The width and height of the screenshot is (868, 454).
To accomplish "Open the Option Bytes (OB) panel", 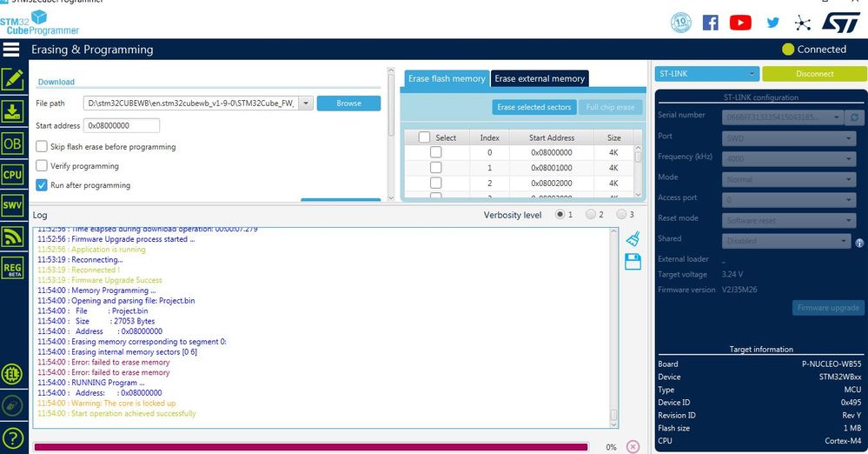I will (12, 144).
